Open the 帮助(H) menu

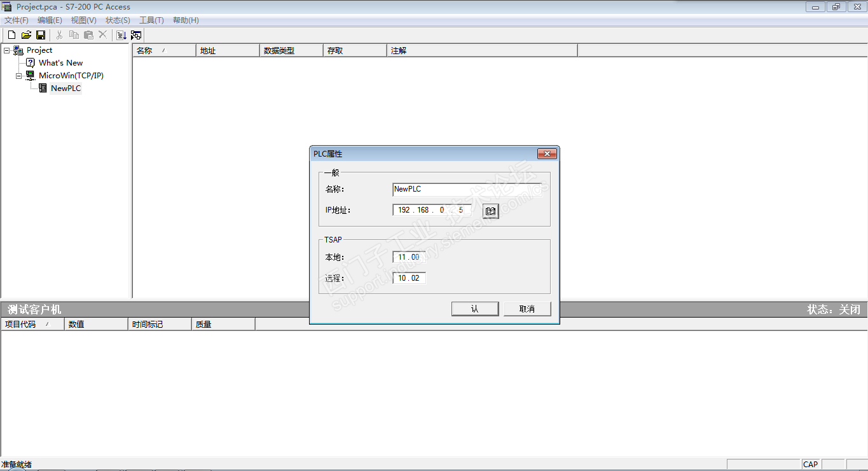click(186, 20)
